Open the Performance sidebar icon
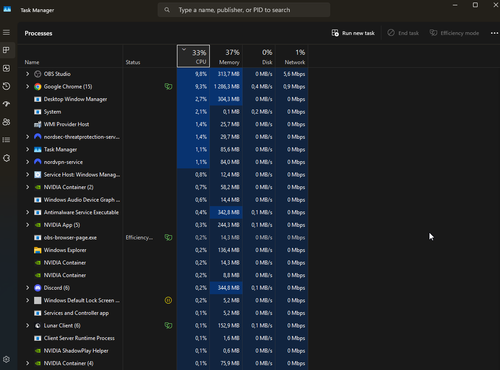Image resolution: width=500 pixels, height=370 pixels. 6,68
